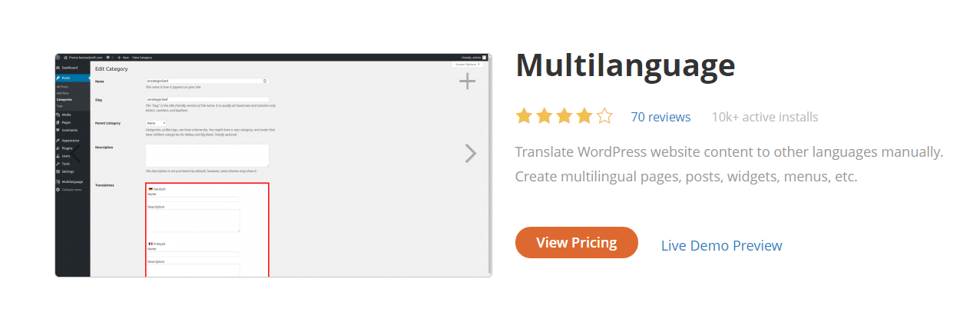
Task: Select the Media icon in WordPress sidebar
Action: pos(58,114)
